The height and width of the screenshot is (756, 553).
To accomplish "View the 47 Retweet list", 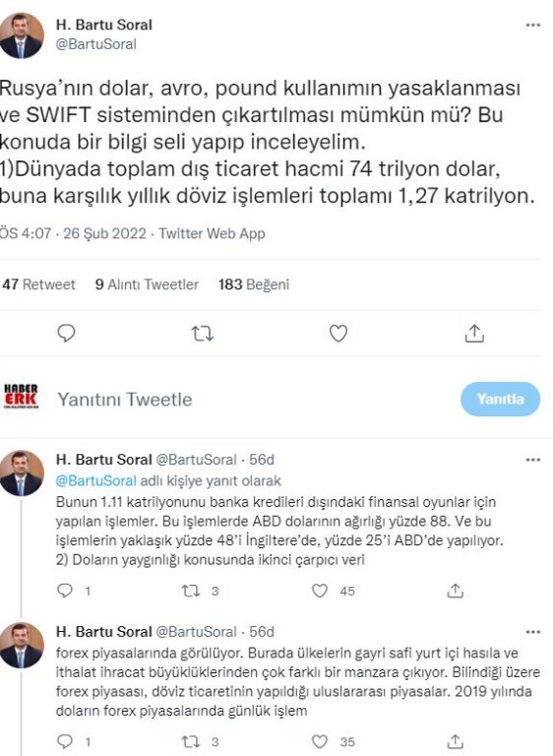I will pyautogui.click(x=39, y=284).
